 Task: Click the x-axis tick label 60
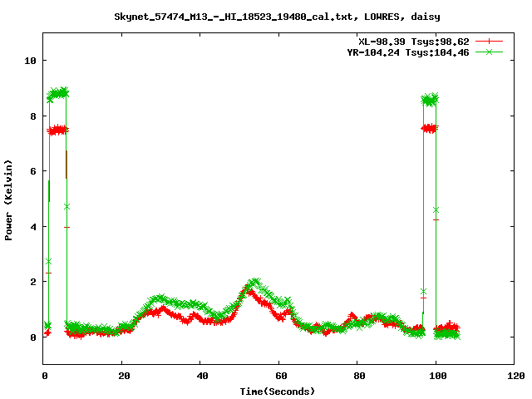tap(281, 376)
